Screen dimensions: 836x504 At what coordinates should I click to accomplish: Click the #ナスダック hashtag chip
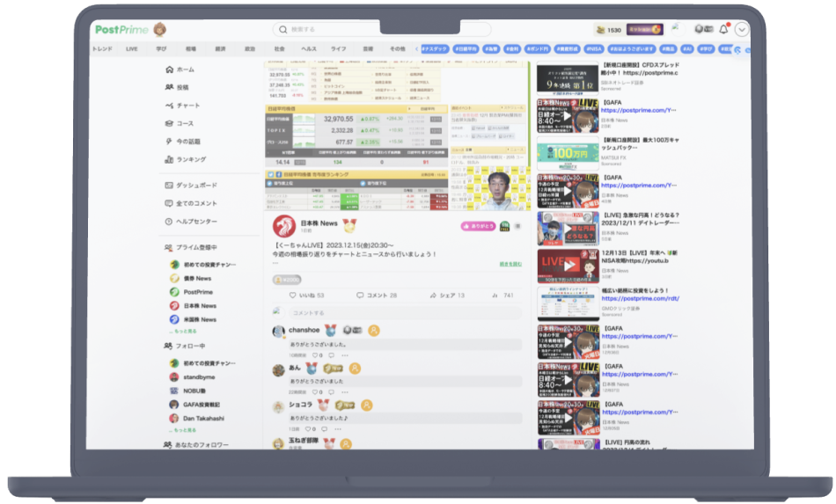tap(435, 48)
